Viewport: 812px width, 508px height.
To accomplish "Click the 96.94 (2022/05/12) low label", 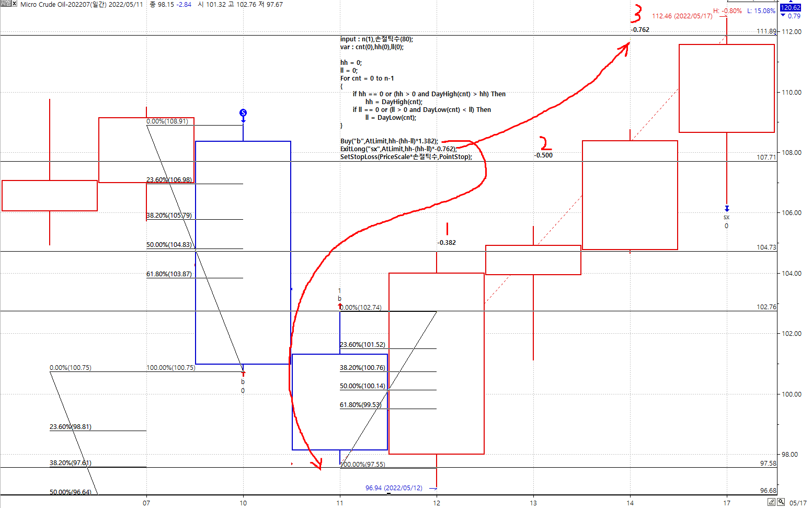I will [x=393, y=488].
